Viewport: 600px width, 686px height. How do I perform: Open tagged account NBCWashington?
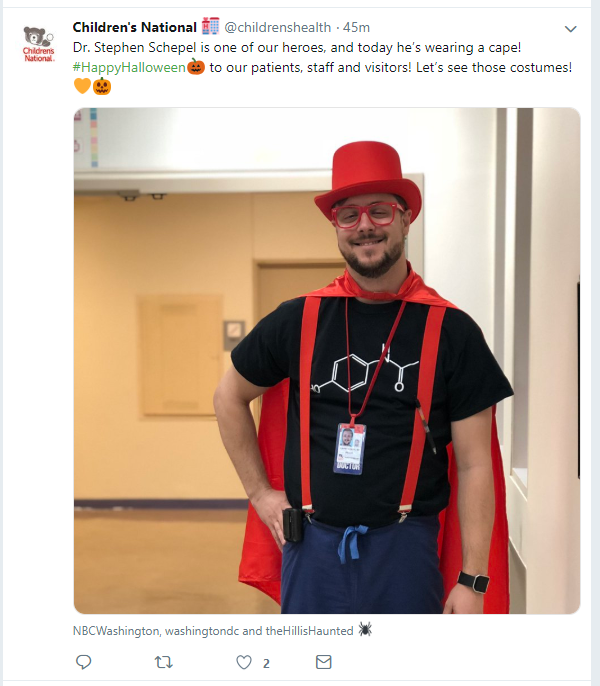[116, 630]
